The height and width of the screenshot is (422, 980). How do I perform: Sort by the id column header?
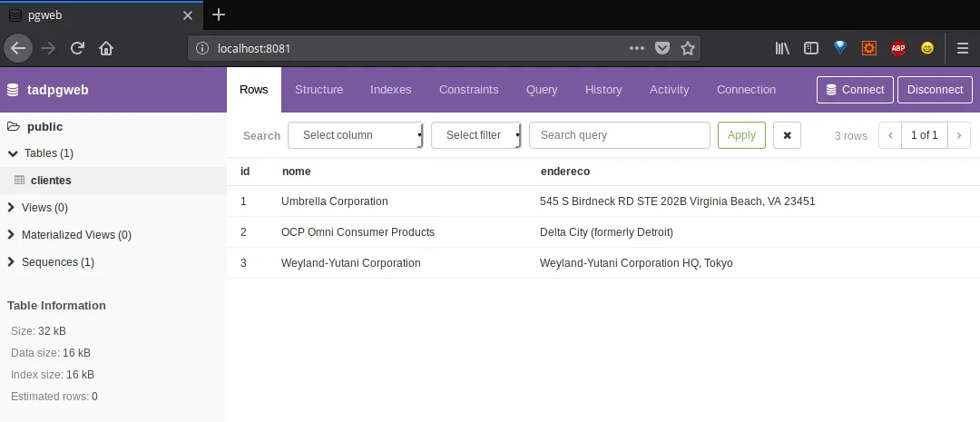pyautogui.click(x=245, y=172)
